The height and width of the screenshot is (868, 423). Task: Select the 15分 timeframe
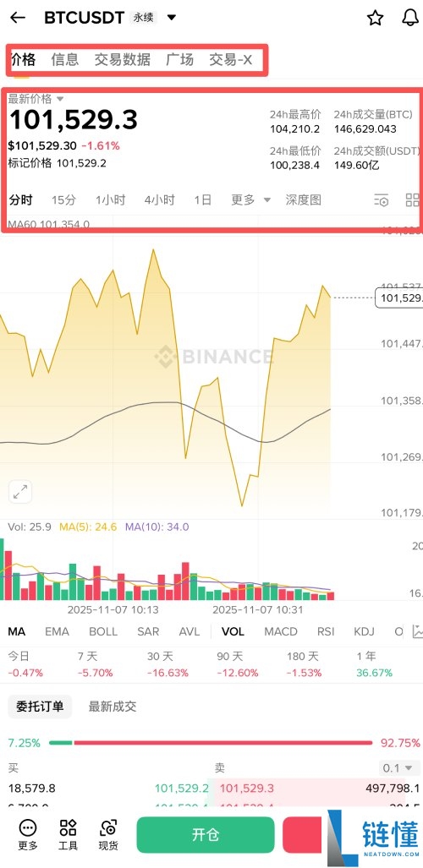[x=63, y=199]
